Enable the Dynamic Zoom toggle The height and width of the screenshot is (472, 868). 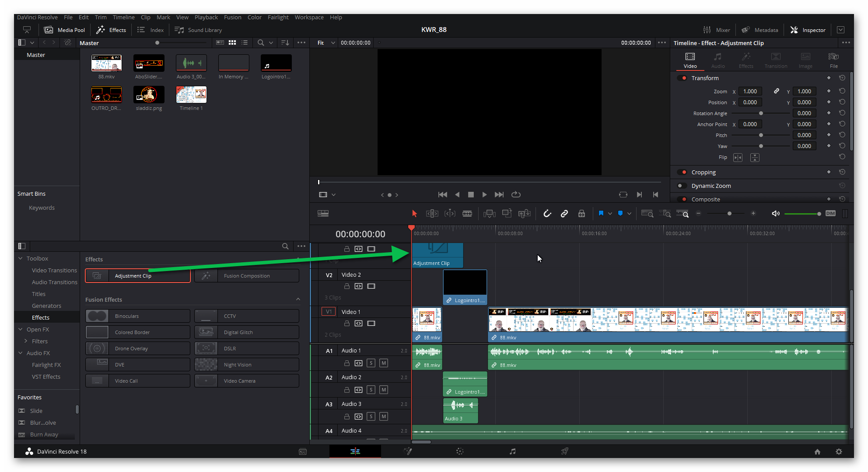[682, 186]
